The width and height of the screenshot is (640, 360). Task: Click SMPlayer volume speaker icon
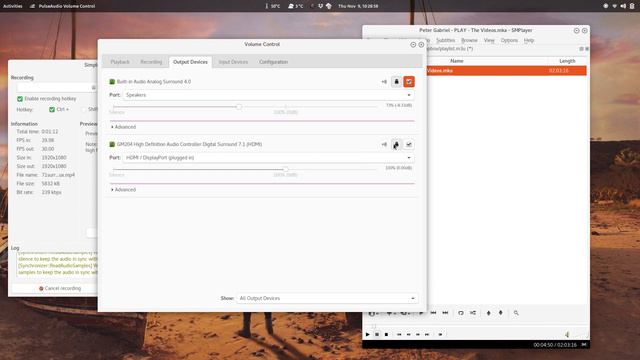tap(567, 335)
